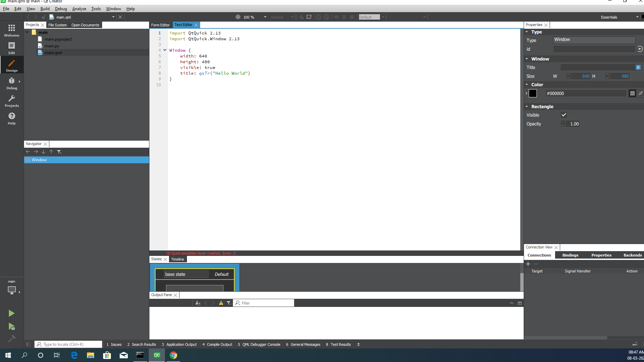Open Debug mode in sidebar
Viewport: 644px width, 362px height.
click(11, 83)
